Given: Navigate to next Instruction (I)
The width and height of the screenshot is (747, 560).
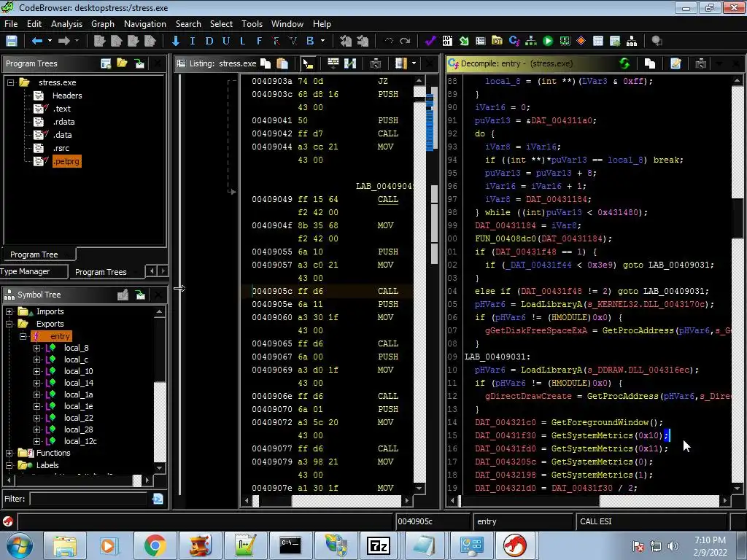Looking at the screenshot, I should pyautogui.click(x=192, y=41).
